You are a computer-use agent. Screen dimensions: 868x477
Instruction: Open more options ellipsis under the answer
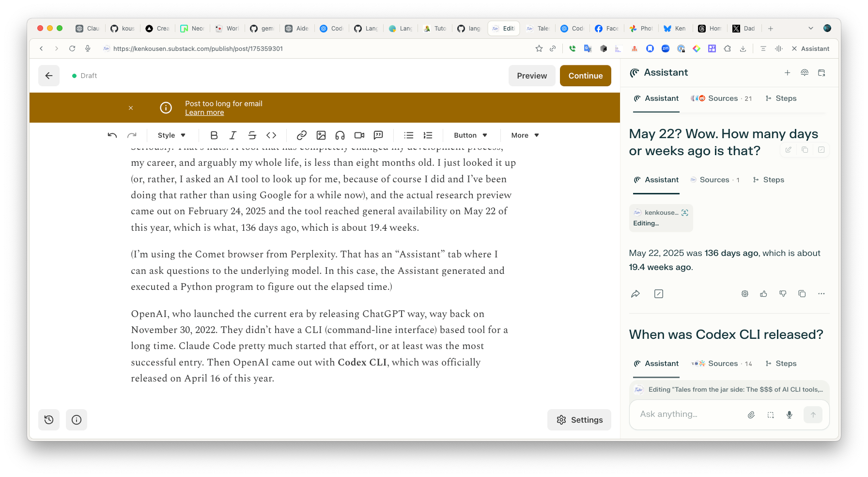tap(821, 294)
